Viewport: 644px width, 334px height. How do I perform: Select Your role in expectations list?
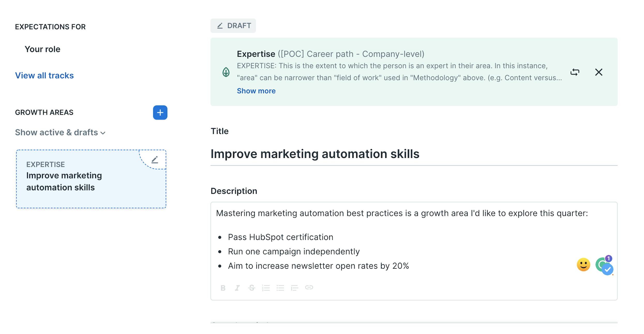[42, 49]
